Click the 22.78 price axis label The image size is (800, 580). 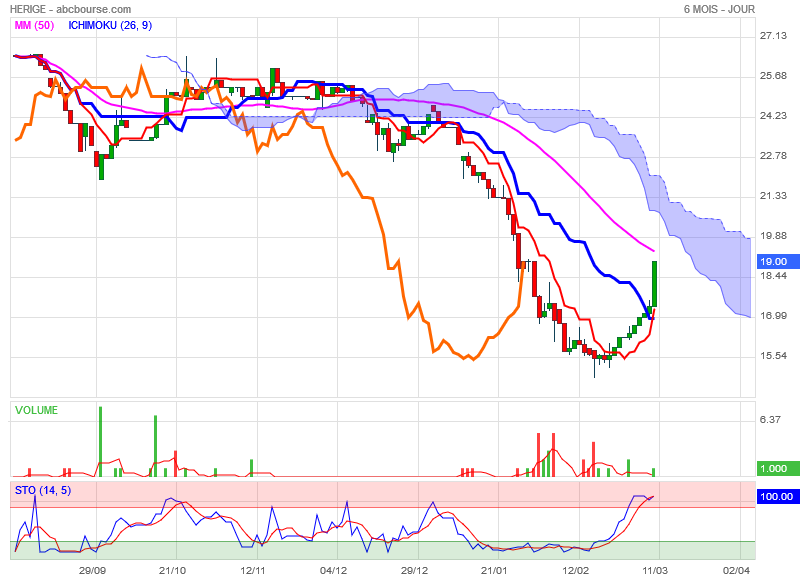click(773, 156)
